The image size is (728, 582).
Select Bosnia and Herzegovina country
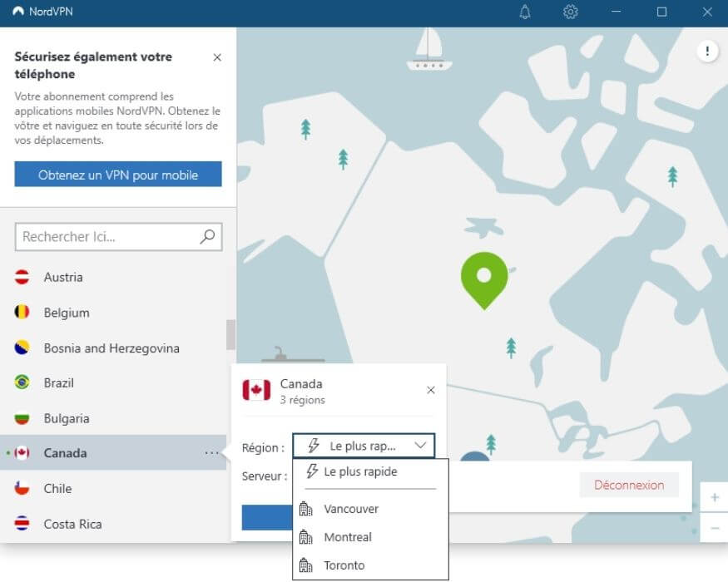tap(113, 348)
